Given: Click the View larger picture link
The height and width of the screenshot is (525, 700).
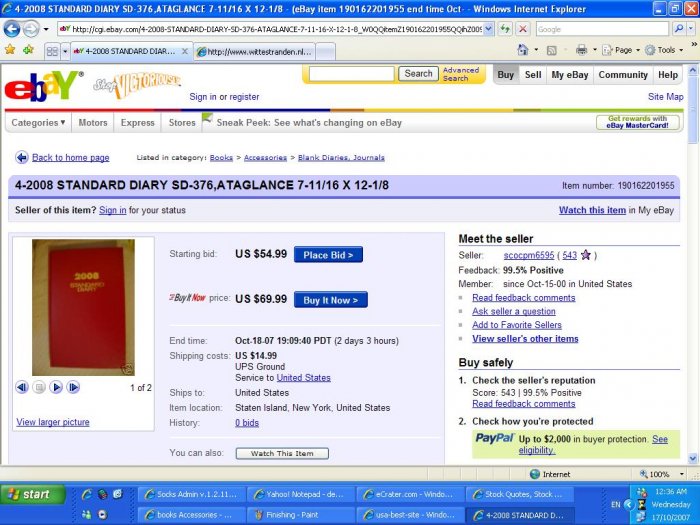Looking at the screenshot, I should pos(53,422).
